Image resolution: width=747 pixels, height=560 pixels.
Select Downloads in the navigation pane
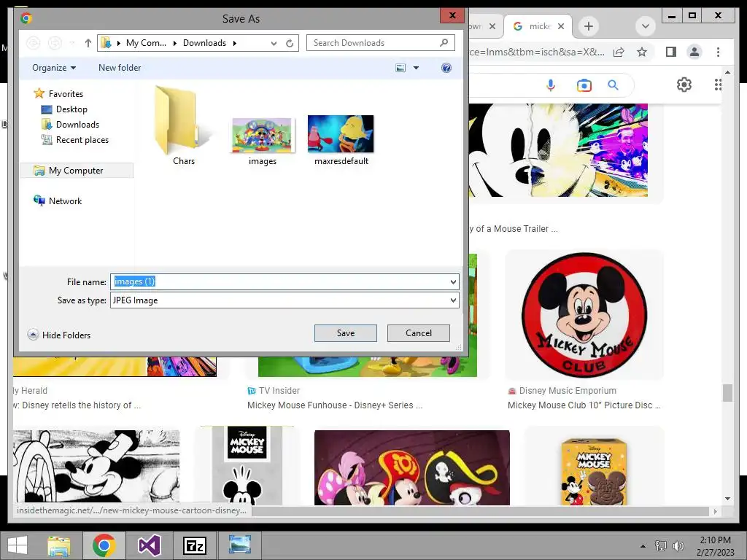(x=71, y=124)
